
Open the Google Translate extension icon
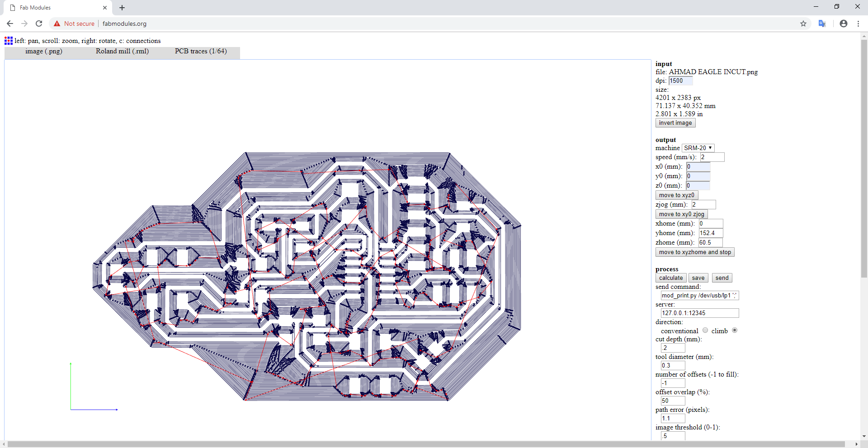point(822,24)
